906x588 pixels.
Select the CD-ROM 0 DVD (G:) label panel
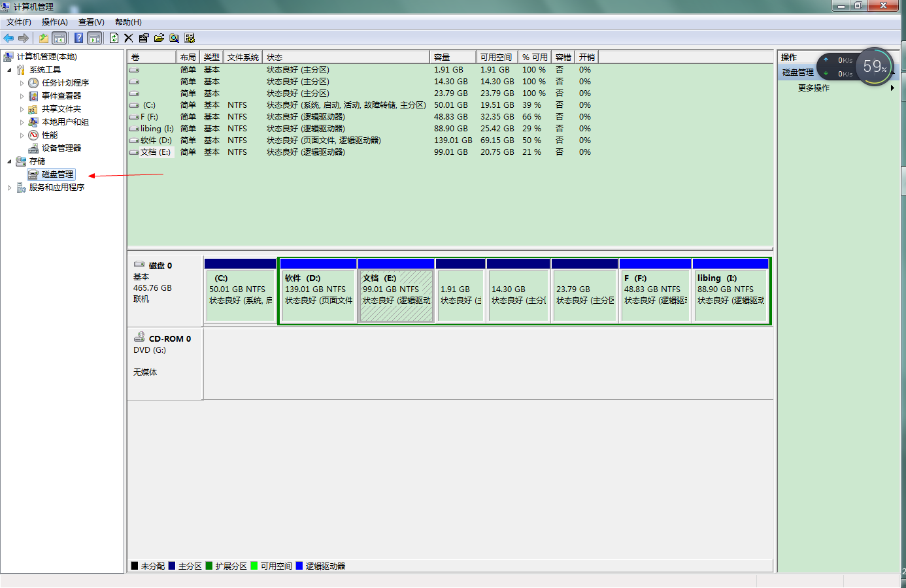[165, 363]
